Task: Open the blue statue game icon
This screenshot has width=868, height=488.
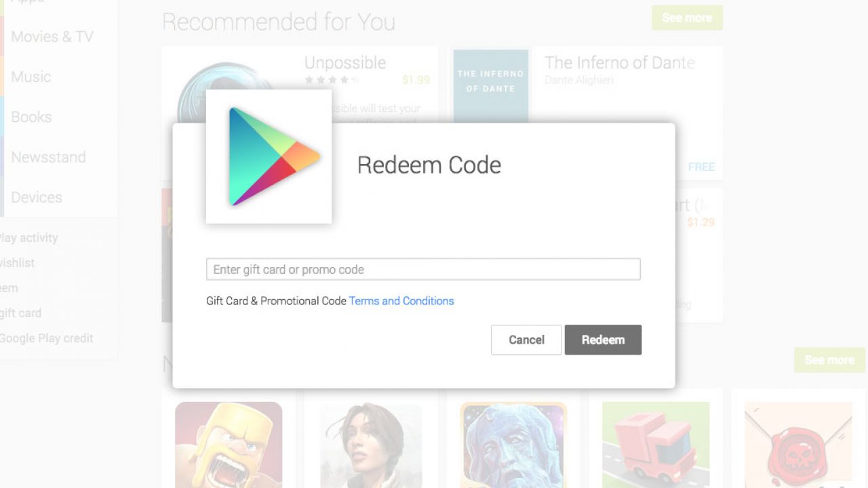Action: tap(513, 445)
